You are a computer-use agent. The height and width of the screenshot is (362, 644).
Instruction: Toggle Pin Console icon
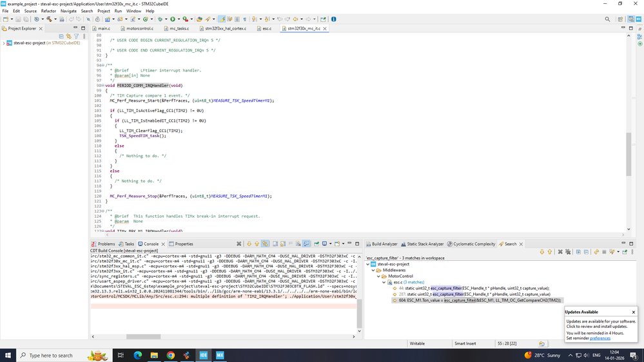coord(317,243)
